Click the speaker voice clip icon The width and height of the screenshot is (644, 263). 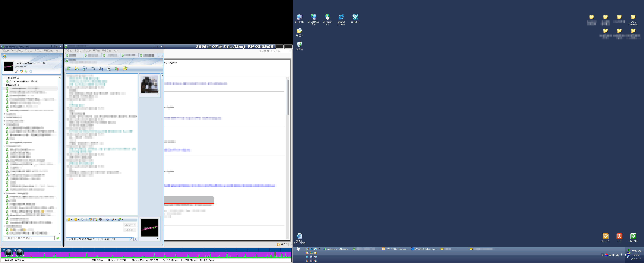click(x=100, y=219)
